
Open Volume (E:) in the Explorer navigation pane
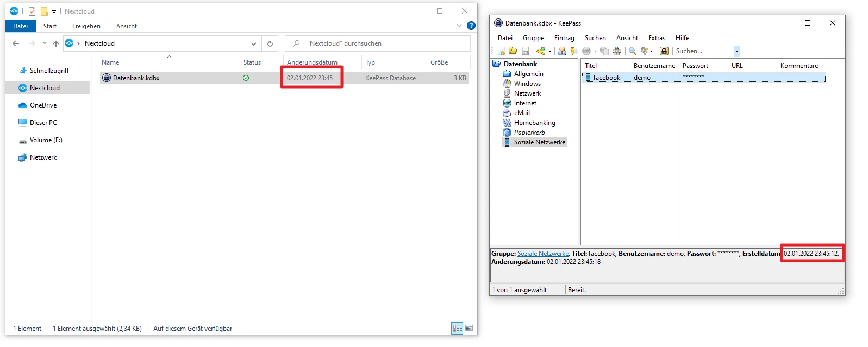pos(46,140)
